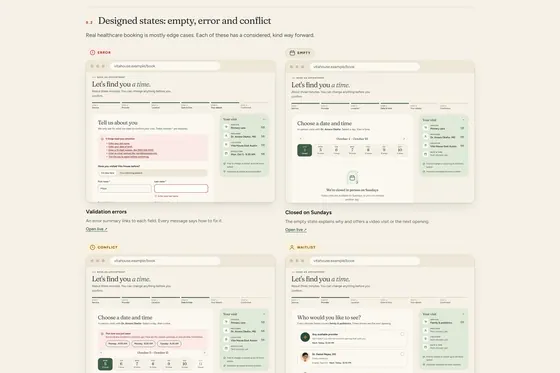Click edit link beside Dr. Amara in Error preview

tap(263, 136)
